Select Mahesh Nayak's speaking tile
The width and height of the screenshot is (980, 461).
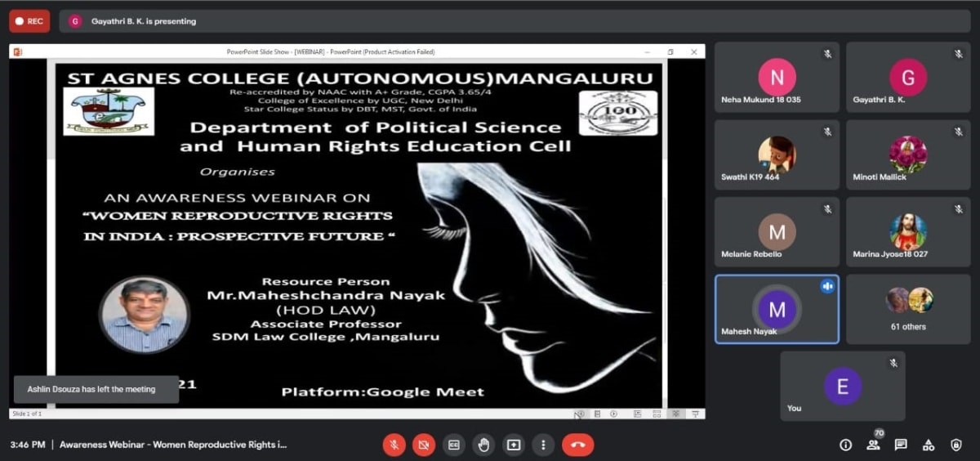tap(777, 309)
